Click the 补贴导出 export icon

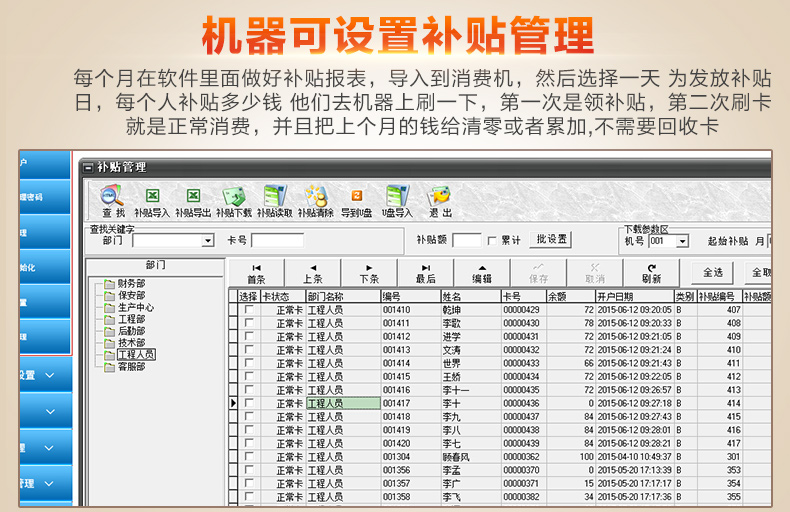(x=193, y=201)
